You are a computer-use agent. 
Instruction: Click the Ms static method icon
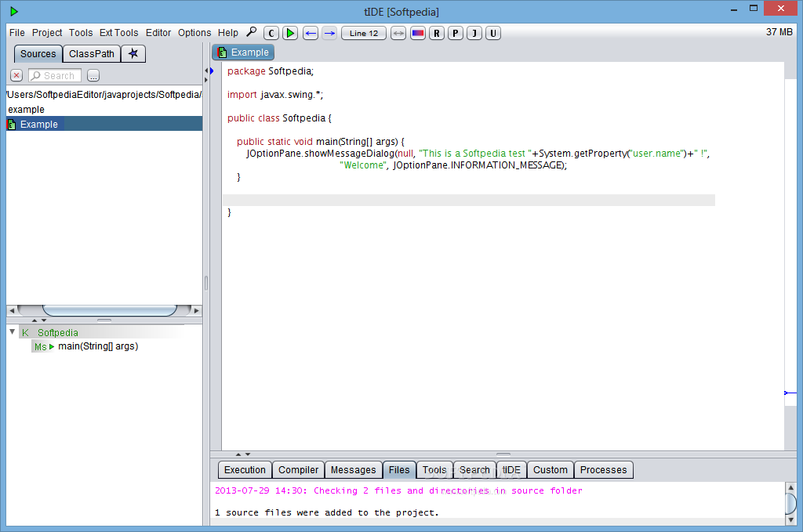[41, 347]
